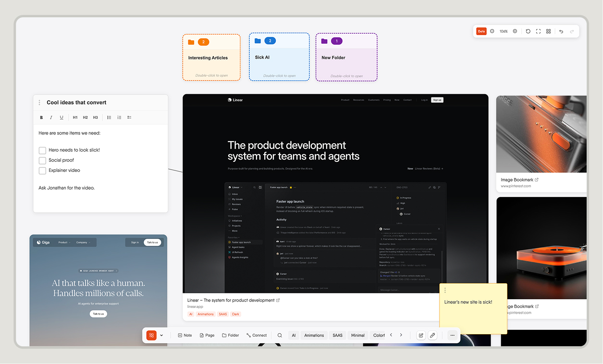Click the purple folder icon on New Folder
This screenshot has height=364, width=603.
coord(324,41)
